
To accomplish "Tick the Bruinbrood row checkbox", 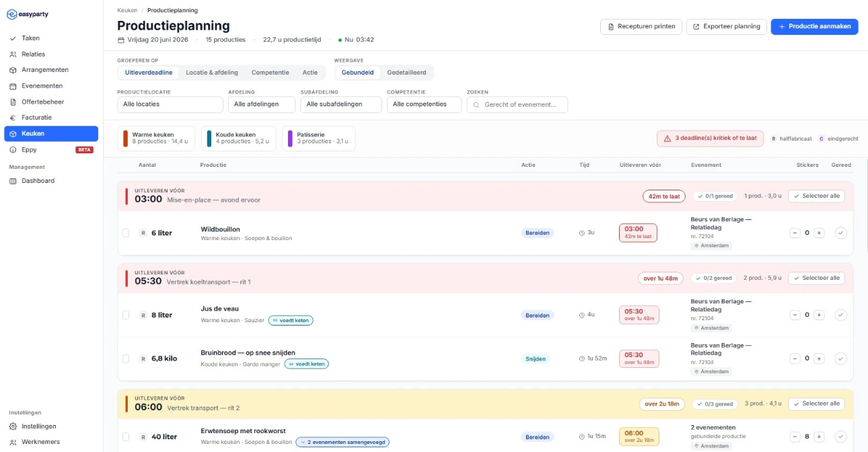I will (x=126, y=359).
